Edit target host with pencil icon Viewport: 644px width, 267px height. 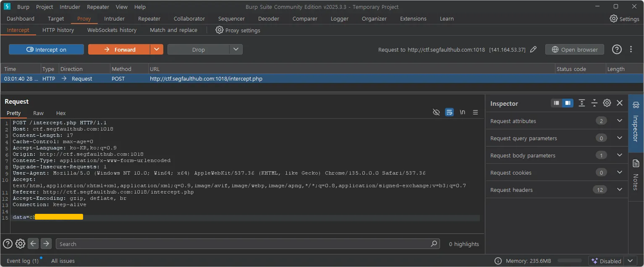click(x=533, y=49)
